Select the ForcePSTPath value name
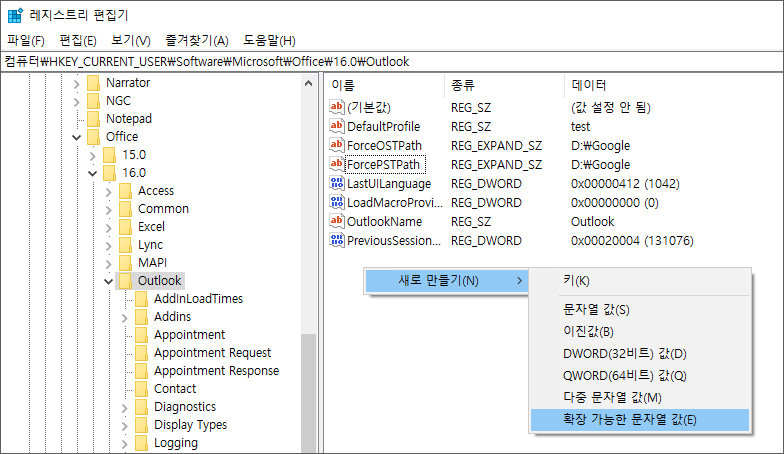Screen dimensions: 784x454 pos(384,164)
